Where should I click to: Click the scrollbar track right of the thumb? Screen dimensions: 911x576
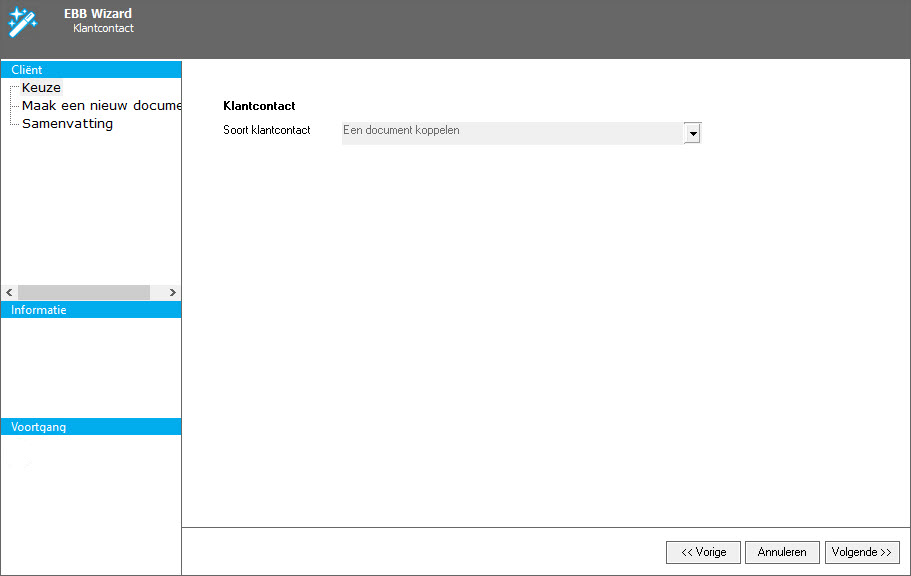coord(157,293)
